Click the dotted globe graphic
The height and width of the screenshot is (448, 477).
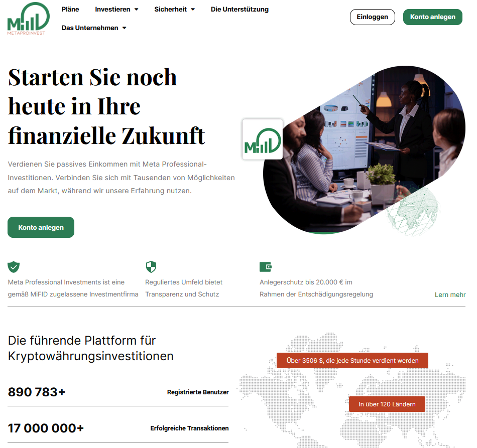(413, 212)
